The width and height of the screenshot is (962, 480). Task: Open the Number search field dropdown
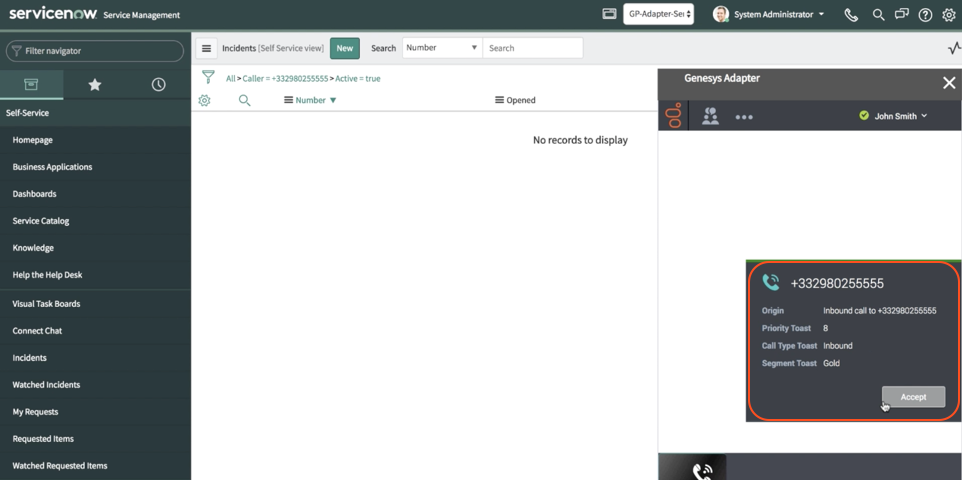click(x=442, y=48)
